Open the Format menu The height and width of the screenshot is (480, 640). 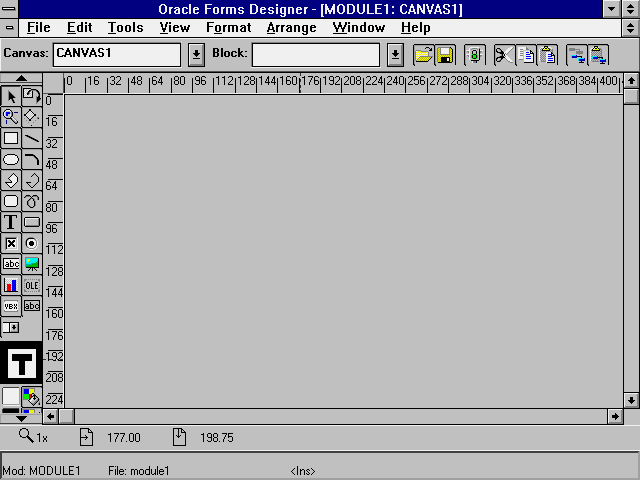228,27
